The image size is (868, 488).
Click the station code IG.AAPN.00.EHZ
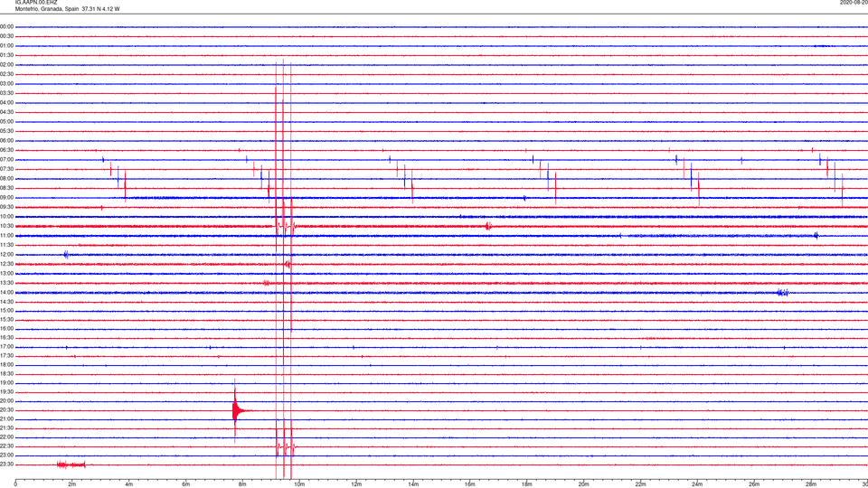pyautogui.click(x=36, y=3)
